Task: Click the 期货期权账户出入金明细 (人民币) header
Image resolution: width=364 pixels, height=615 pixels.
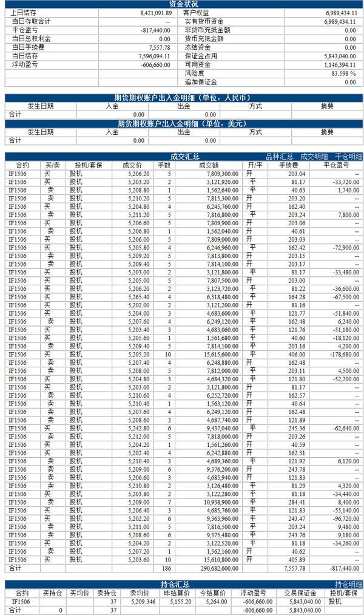Action: click(x=183, y=98)
